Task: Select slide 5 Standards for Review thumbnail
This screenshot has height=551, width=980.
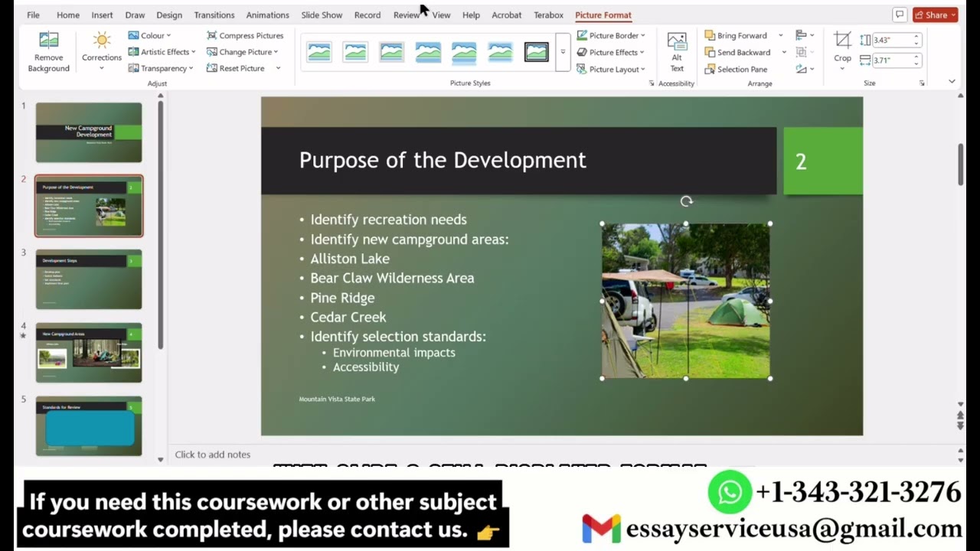Action: click(89, 425)
